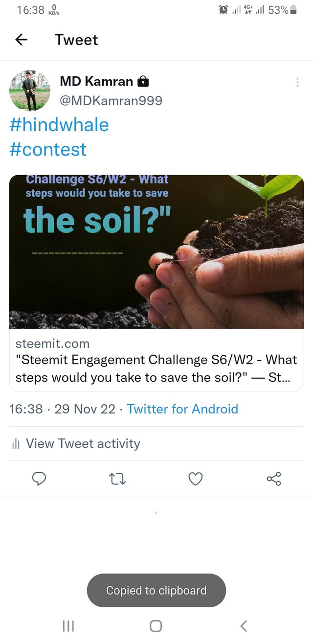This screenshot has height=644, width=313.
Task: Tap the @MDKamran999 handle
Action: pyautogui.click(x=111, y=101)
